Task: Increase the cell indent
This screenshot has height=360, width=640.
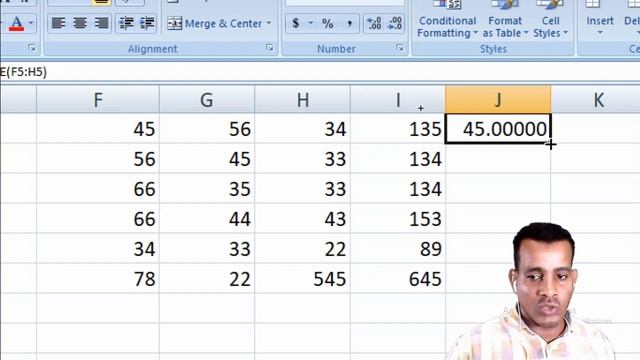Action: click(147, 23)
